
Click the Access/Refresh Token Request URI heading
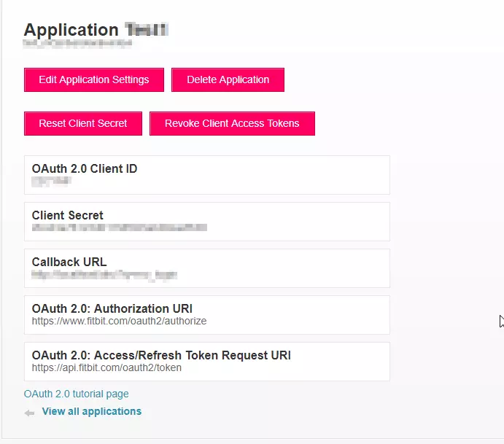click(x=161, y=355)
